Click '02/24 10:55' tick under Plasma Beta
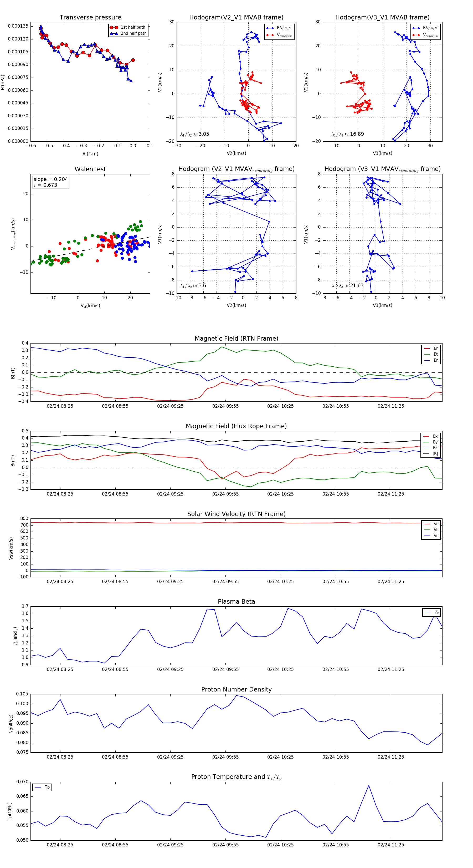The width and height of the screenshot is (473, 868). pyautogui.click(x=336, y=669)
